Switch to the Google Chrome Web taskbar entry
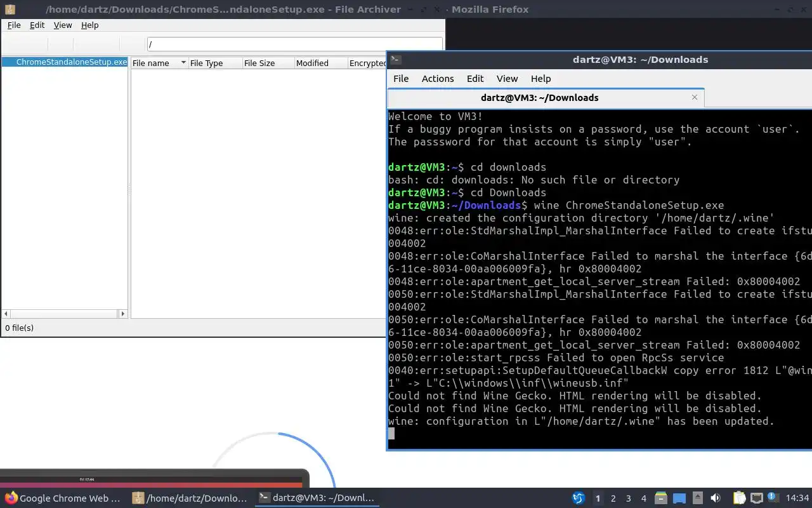 click(x=63, y=498)
